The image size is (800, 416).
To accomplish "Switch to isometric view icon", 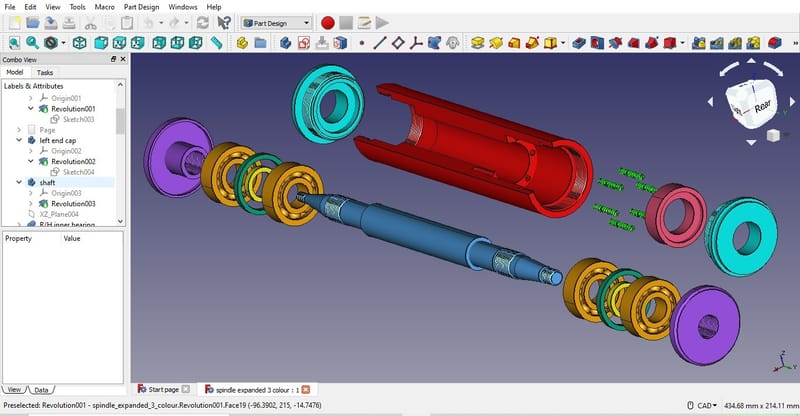I will pyautogui.click(x=77, y=43).
